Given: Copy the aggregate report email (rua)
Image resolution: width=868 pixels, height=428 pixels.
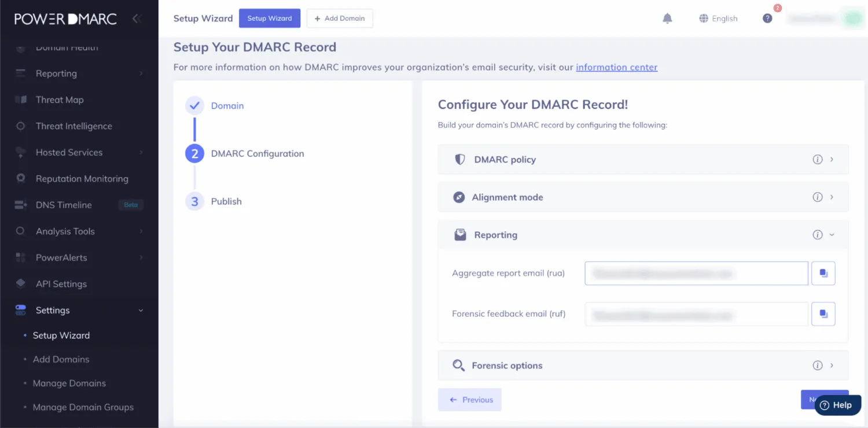Looking at the screenshot, I should tap(823, 273).
